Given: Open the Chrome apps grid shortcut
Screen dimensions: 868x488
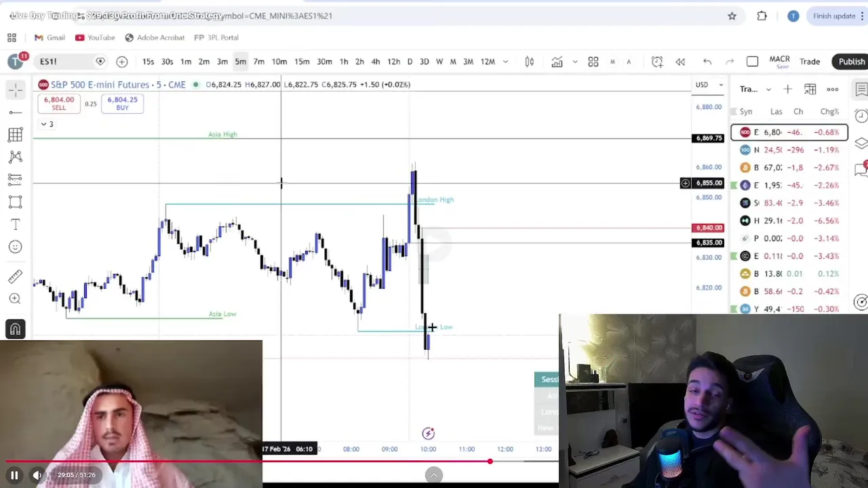Looking at the screenshot, I should [12, 37].
